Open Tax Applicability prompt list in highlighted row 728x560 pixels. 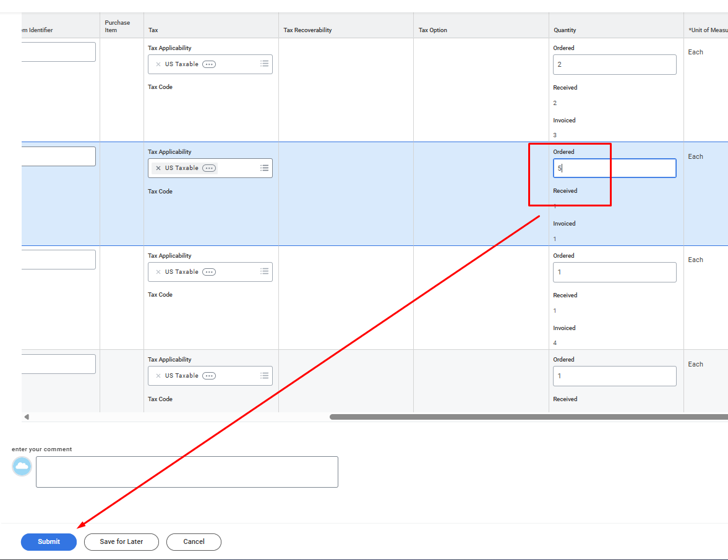pyautogui.click(x=264, y=168)
